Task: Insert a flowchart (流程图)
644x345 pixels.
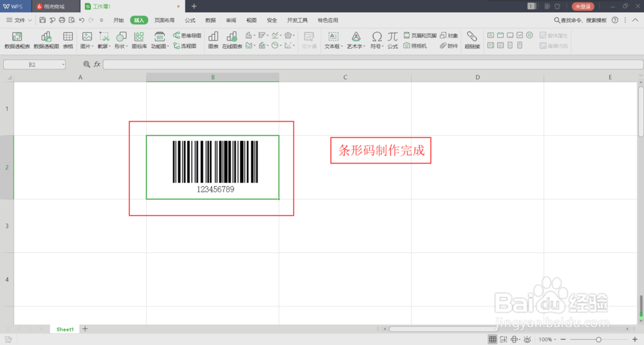Action: (185, 46)
